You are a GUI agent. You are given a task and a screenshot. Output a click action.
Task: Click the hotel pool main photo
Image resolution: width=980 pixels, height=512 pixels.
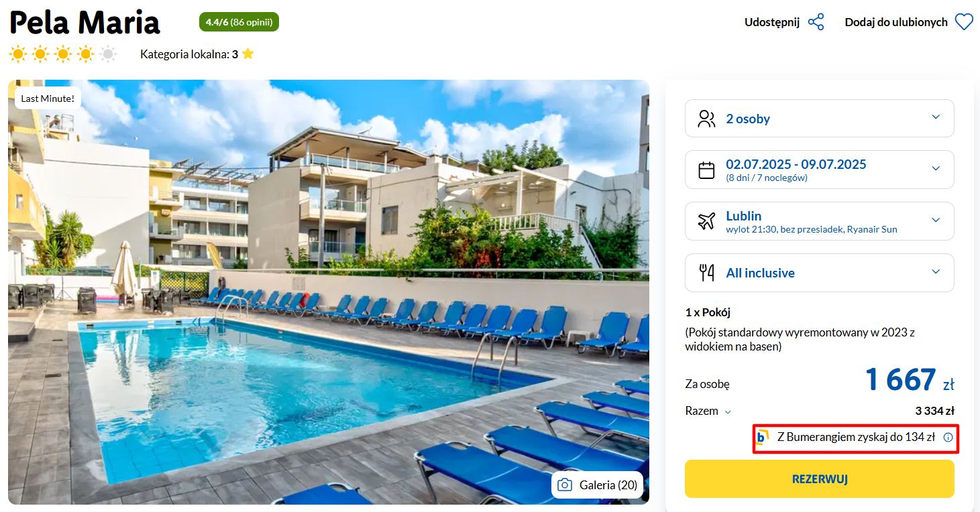click(329, 292)
